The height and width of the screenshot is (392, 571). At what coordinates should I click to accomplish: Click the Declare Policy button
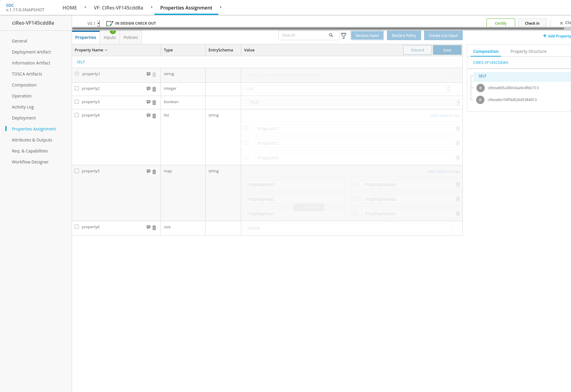coord(404,35)
